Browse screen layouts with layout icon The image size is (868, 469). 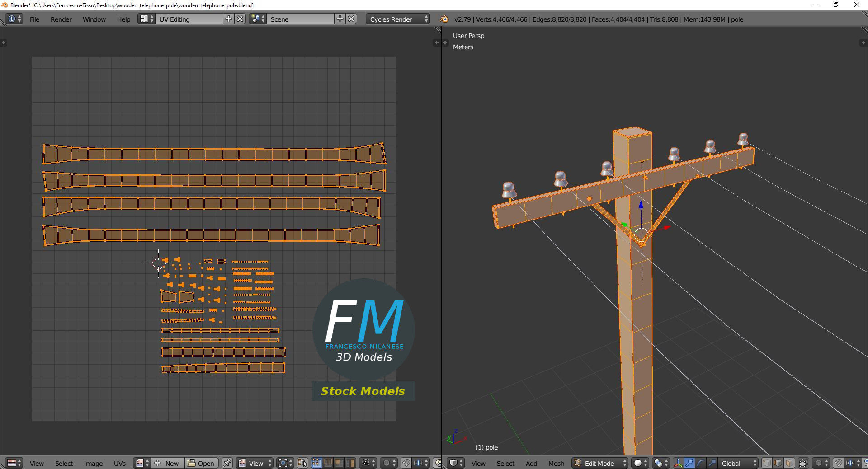coord(146,19)
